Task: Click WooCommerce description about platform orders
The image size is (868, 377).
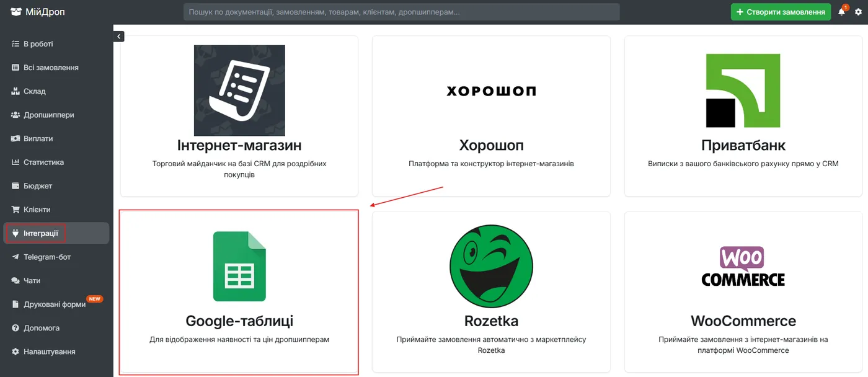Action: (x=743, y=345)
